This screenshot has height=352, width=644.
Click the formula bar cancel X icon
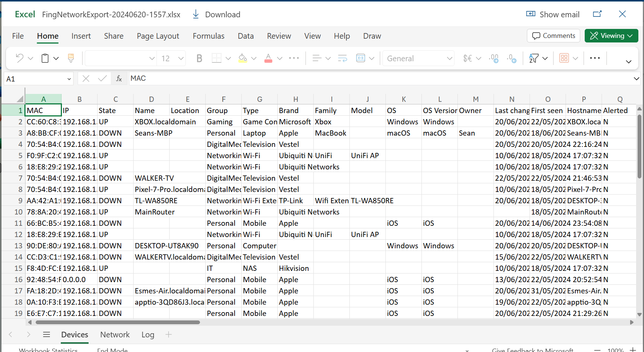(86, 79)
